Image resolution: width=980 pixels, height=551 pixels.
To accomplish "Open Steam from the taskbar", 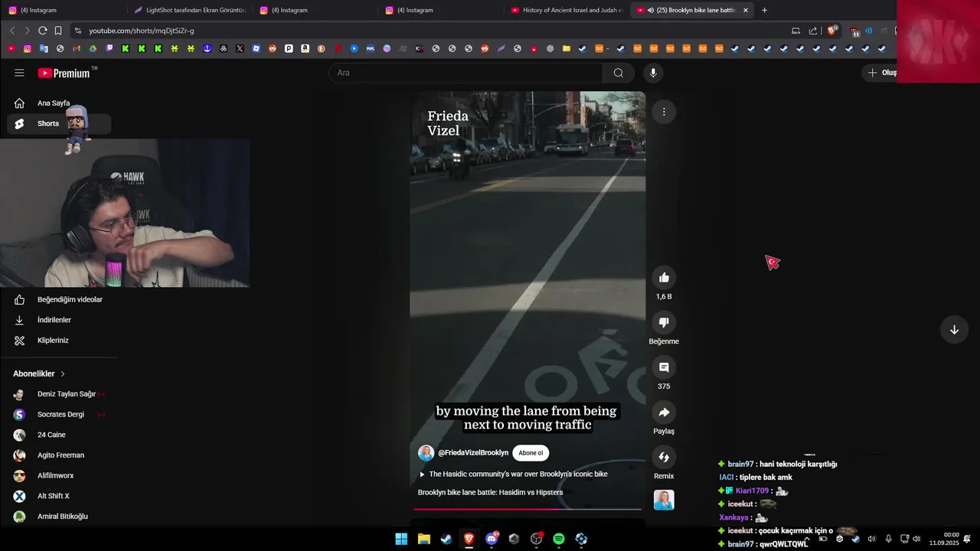I will pos(446,539).
